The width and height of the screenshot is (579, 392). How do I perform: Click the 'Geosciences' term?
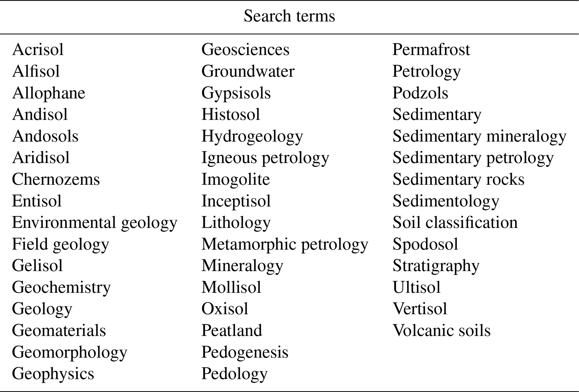coord(245,50)
